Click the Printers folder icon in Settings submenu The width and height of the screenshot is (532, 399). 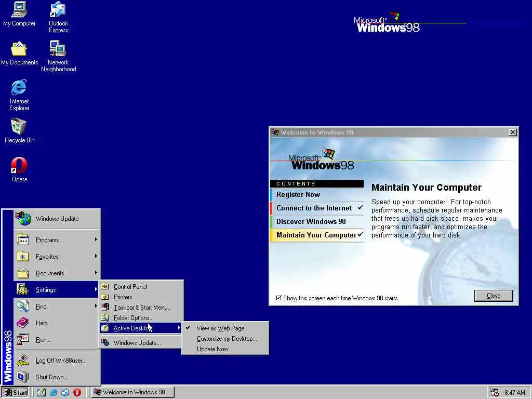pyautogui.click(x=105, y=297)
